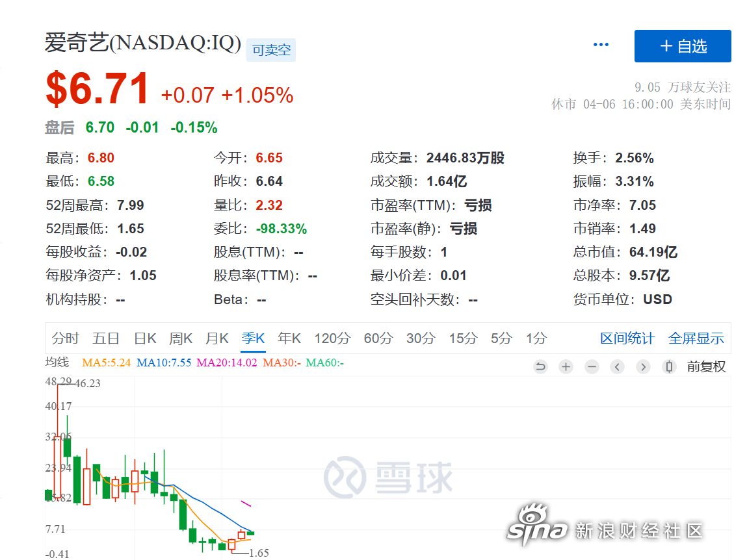734x560 pixels.
Task: Click the 今开 value 6.65
Action: pyautogui.click(x=269, y=158)
